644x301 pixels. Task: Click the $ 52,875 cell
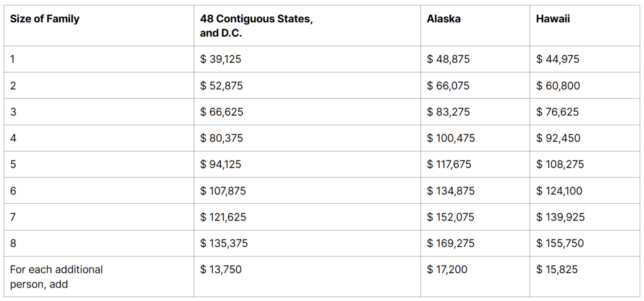[221, 86]
